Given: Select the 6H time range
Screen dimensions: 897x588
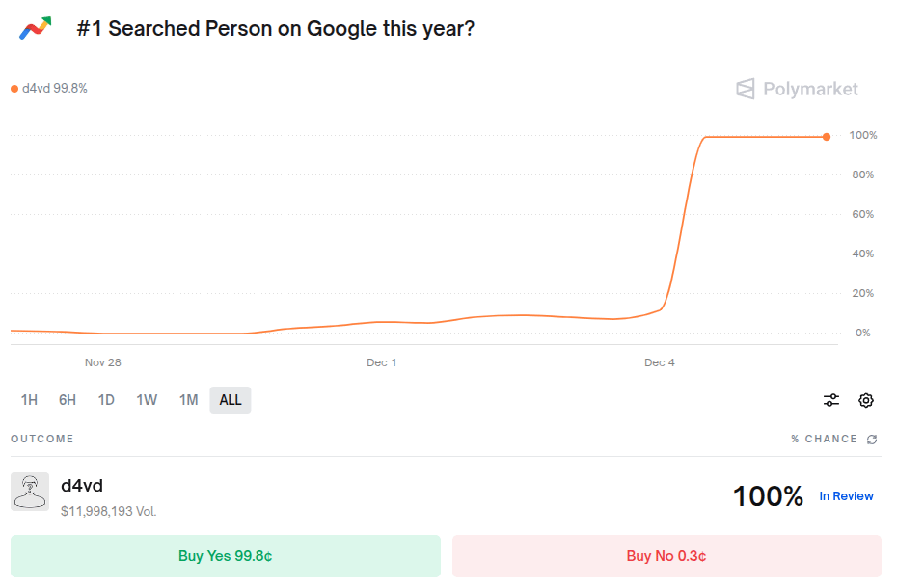Looking at the screenshot, I should [68, 400].
